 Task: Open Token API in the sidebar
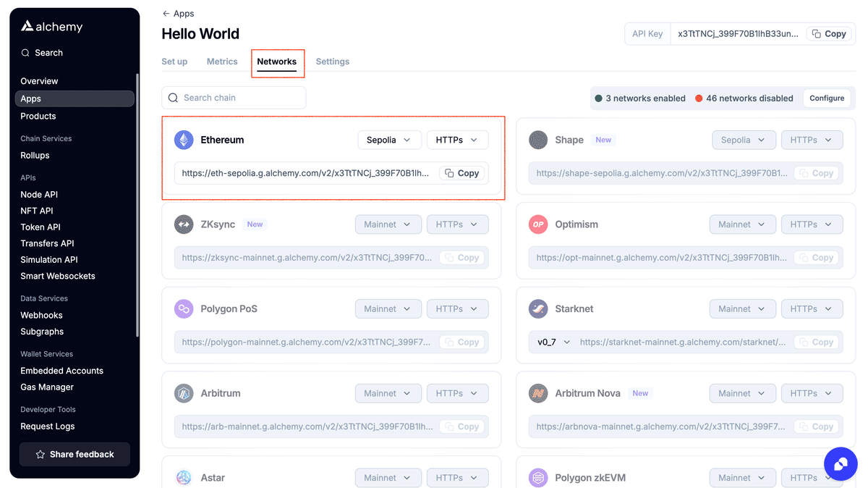coord(41,227)
